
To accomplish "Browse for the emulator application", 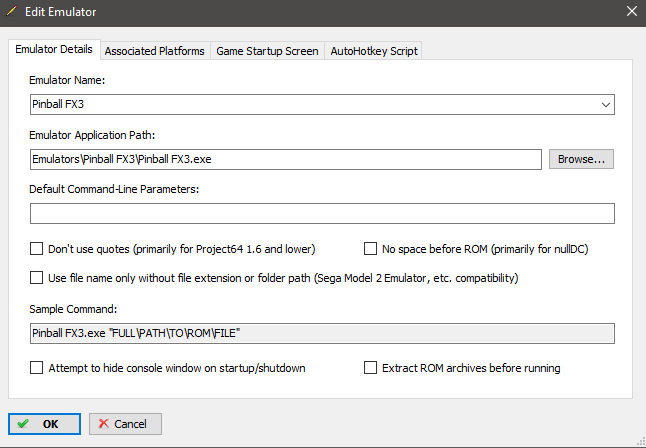I will 581,159.
